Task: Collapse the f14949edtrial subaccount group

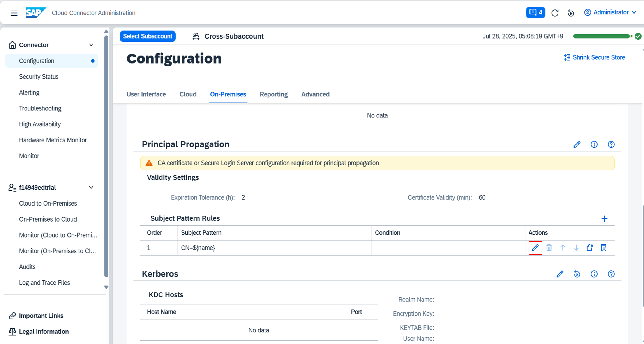Action: coord(91,188)
